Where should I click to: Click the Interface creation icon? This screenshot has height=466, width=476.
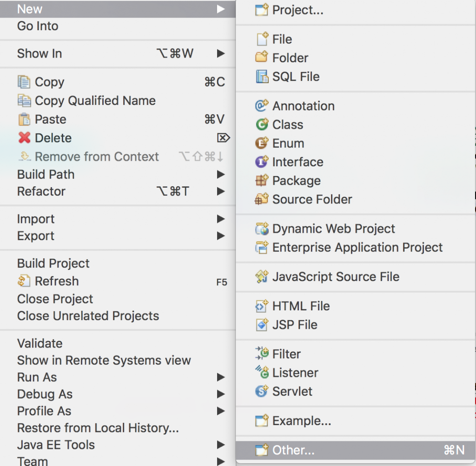click(x=261, y=162)
